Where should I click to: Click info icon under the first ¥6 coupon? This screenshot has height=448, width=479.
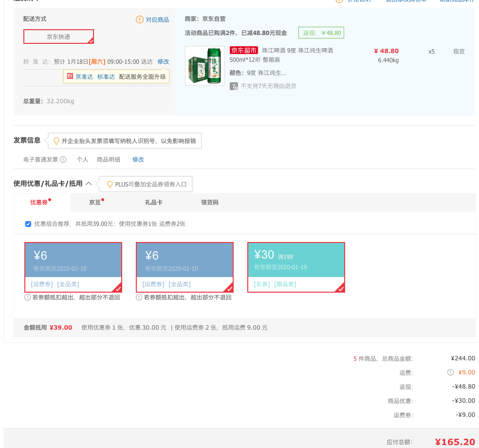(x=27, y=298)
